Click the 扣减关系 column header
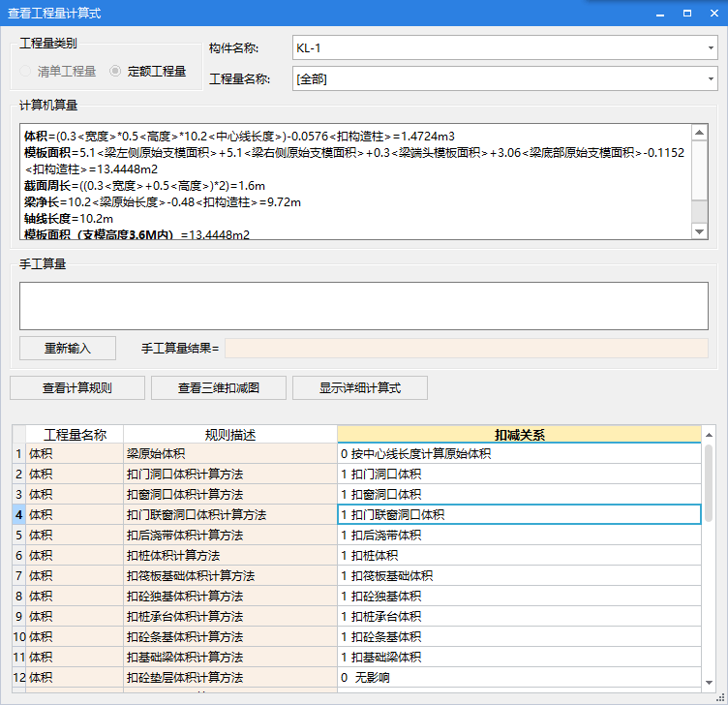This screenshot has width=728, height=705. [x=519, y=435]
